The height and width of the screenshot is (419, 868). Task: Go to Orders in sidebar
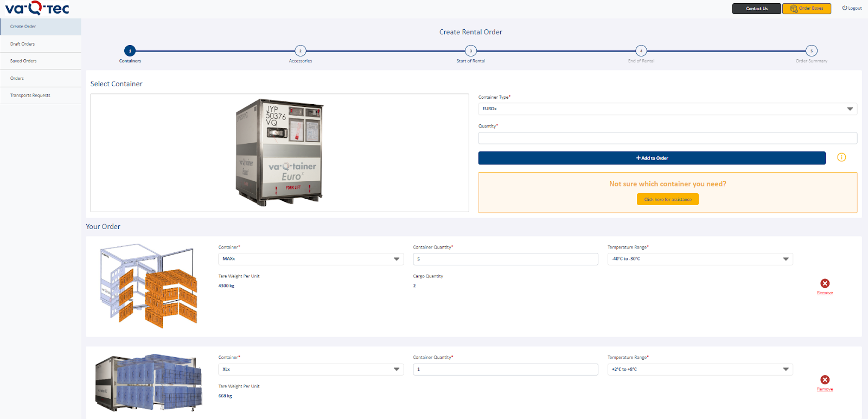41,78
